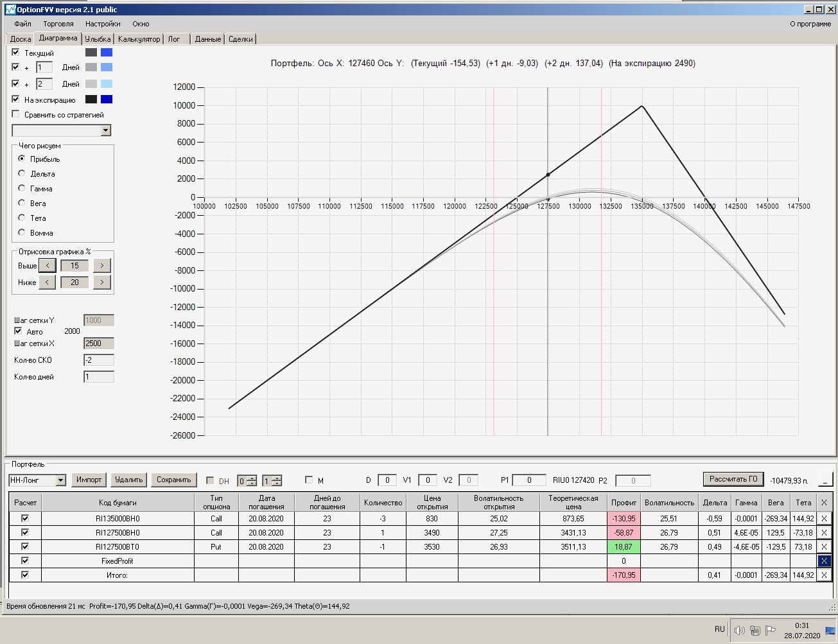Click the underscore button beside the ГО value
This screenshot has width=838, height=644.
point(825,480)
